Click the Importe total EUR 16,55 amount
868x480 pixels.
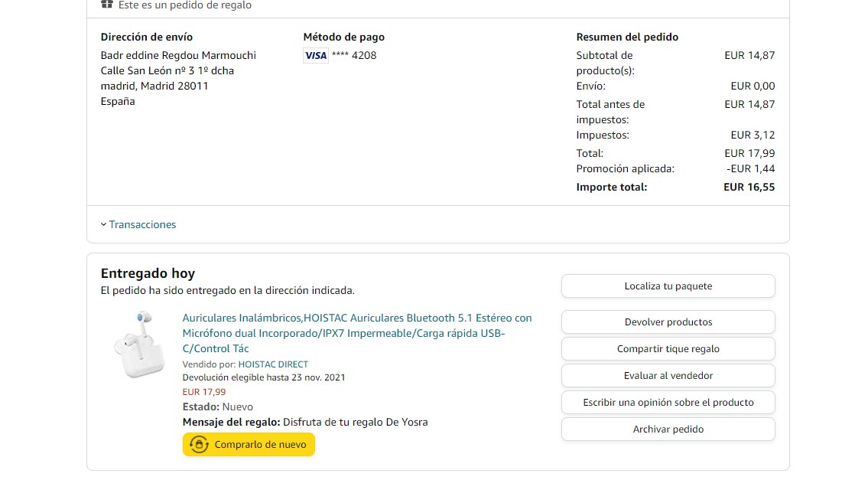point(749,187)
